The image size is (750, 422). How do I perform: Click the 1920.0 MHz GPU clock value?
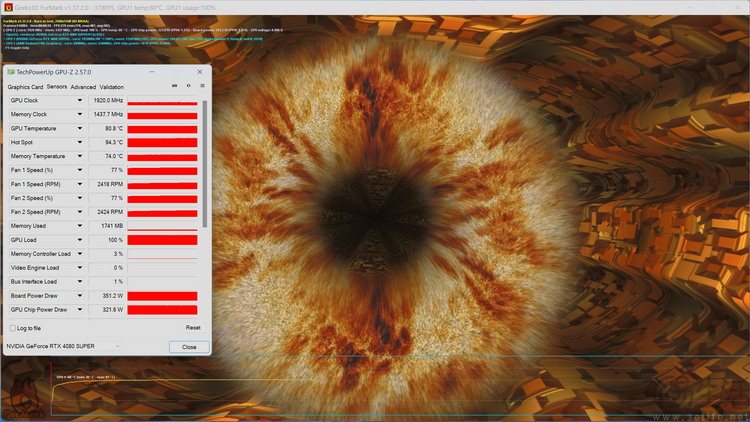pos(107,100)
